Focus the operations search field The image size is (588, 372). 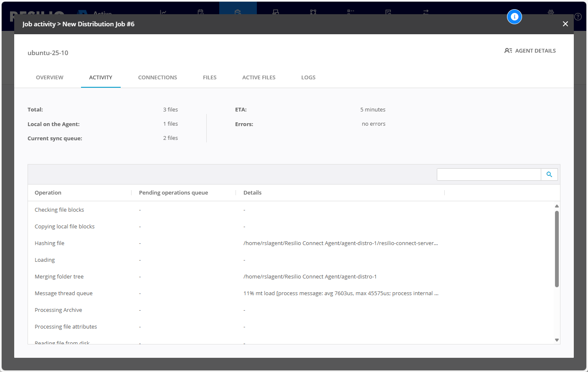tap(489, 175)
